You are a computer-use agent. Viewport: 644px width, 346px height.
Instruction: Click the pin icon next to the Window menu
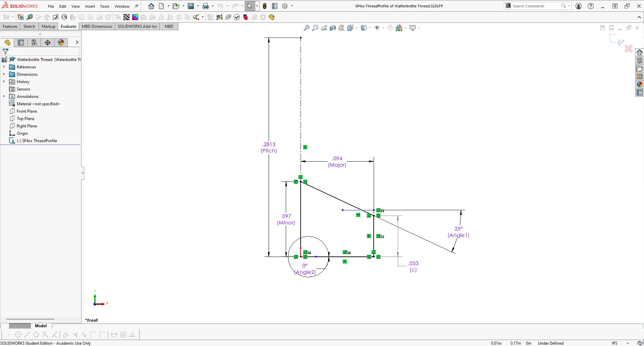pos(137,6)
